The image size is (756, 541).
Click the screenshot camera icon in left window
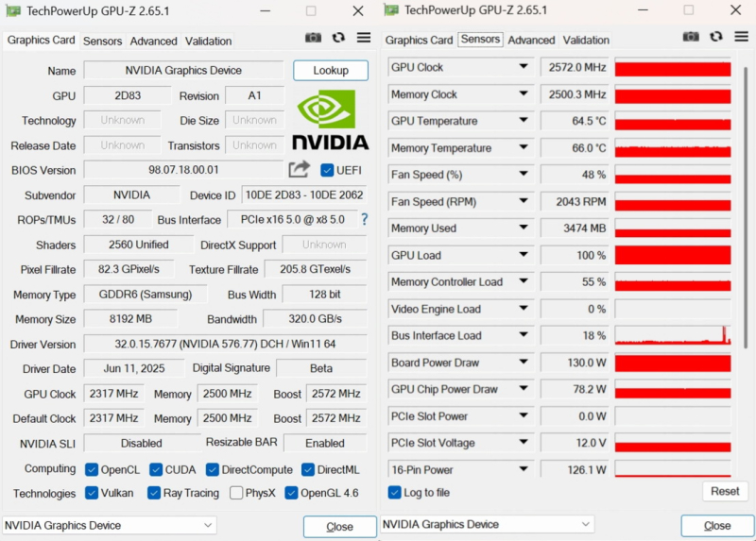313,38
